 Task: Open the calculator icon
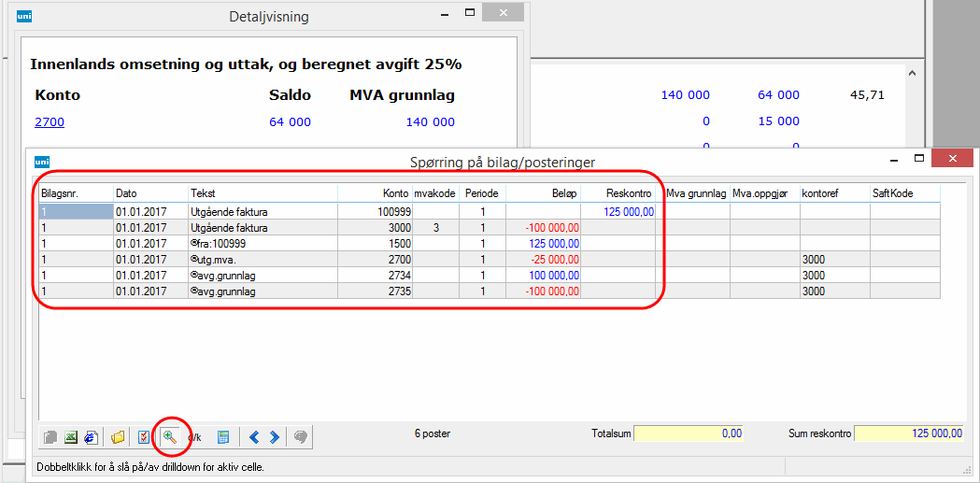[223, 436]
